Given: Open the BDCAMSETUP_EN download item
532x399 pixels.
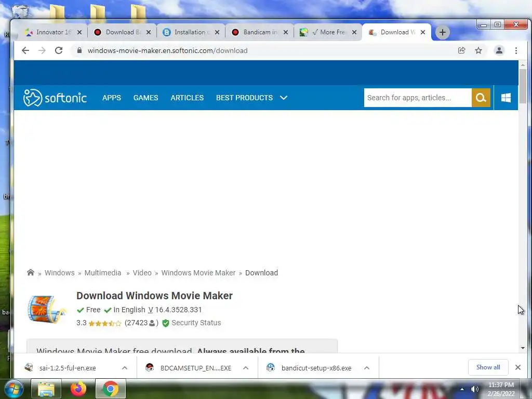Looking at the screenshot, I should tap(196, 368).
